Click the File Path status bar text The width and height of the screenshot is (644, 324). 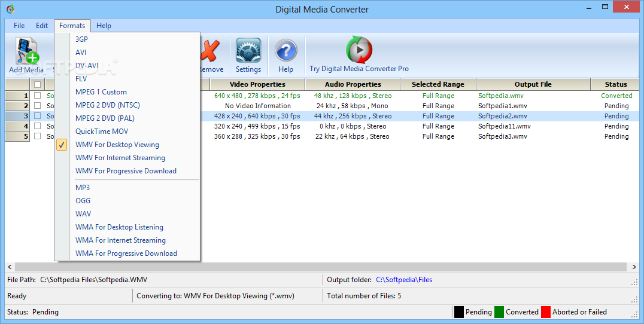point(77,280)
